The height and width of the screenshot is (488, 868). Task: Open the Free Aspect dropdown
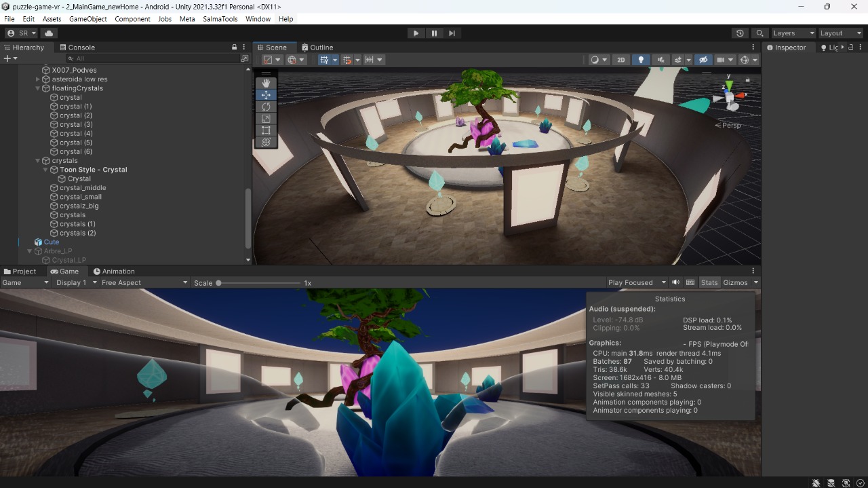point(144,282)
